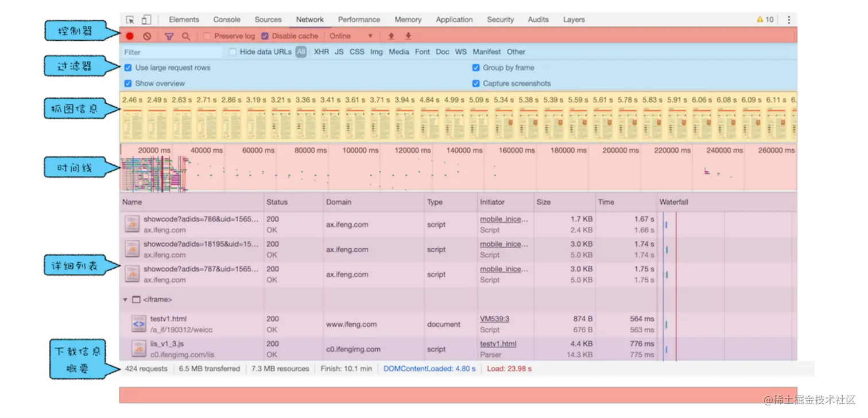Sort by the Initiator column header
This screenshot has height=418, width=868.
pyautogui.click(x=506, y=202)
